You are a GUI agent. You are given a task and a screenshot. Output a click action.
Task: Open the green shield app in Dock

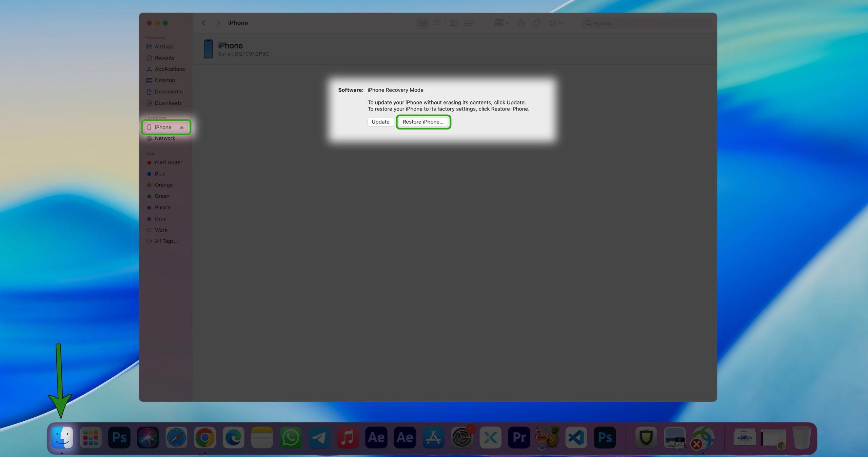pyautogui.click(x=646, y=437)
